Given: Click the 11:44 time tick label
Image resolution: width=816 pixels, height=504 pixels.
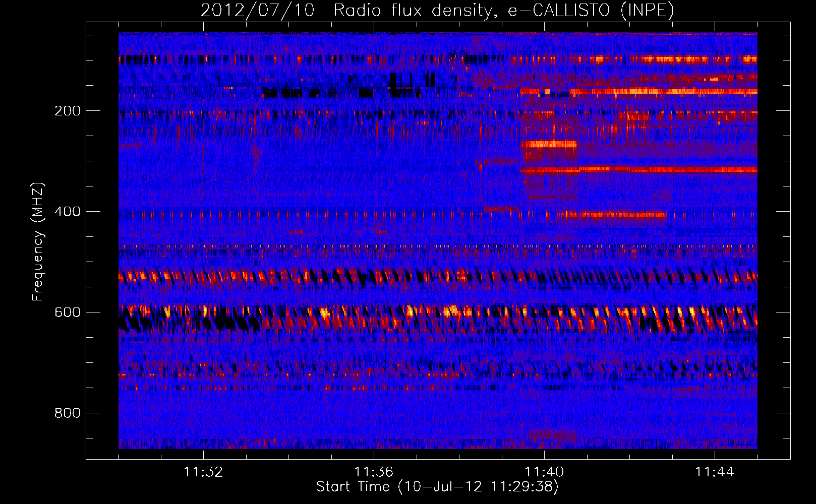Looking at the screenshot, I should (715, 472).
